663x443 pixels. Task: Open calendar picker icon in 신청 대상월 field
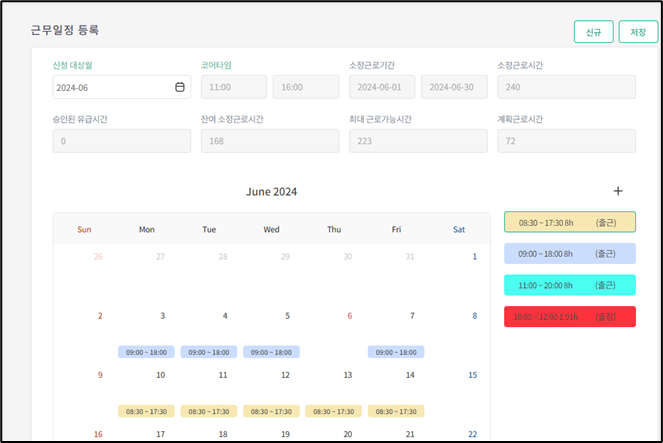tap(180, 88)
